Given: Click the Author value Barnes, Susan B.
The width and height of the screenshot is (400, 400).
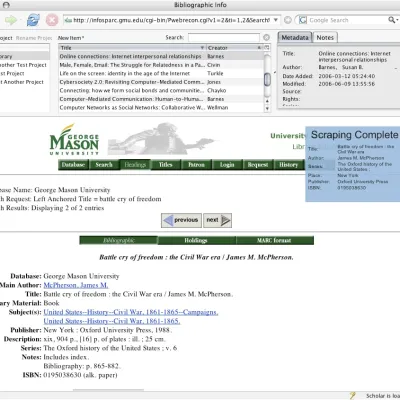Looking at the screenshot, I should pos(341,67).
